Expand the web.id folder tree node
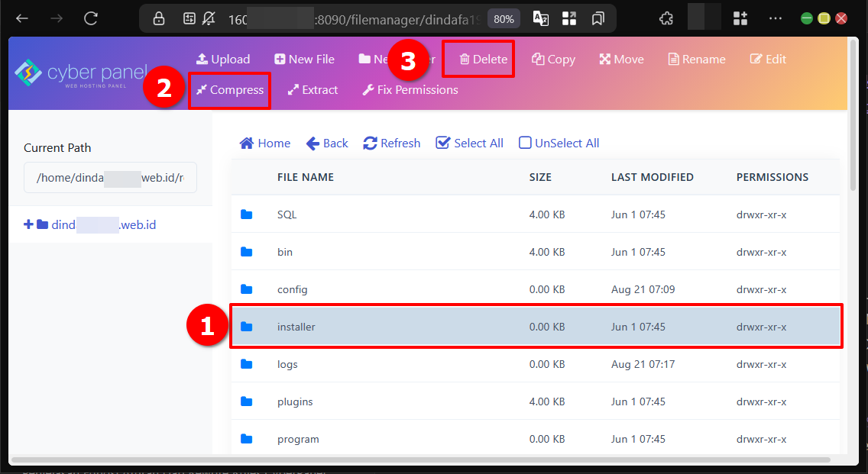 pos(29,225)
